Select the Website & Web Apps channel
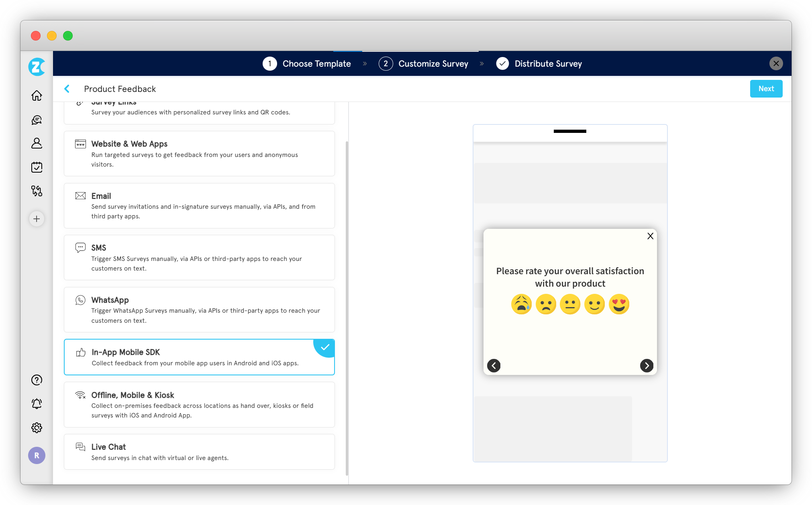Screen dimensions: 812x505 click(x=199, y=153)
